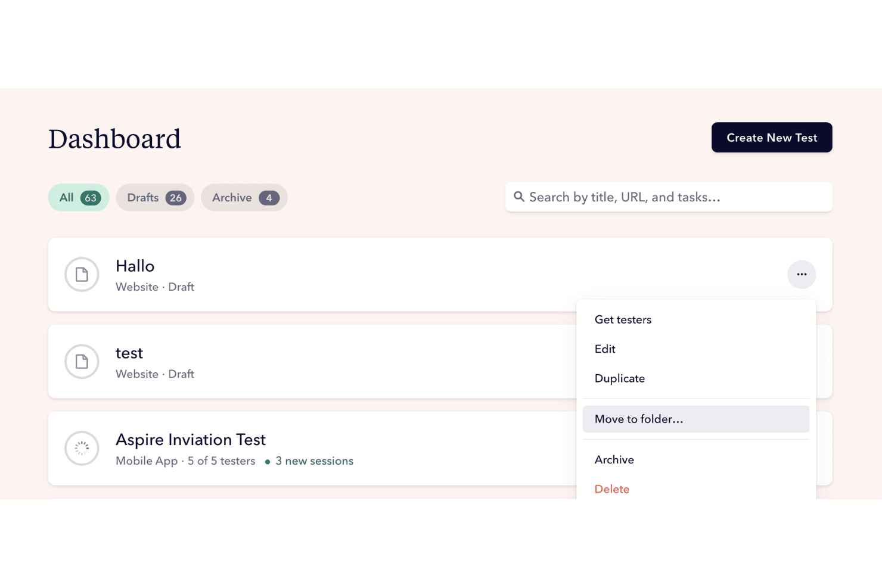Open the Hallo test title
Viewport: 882px width, 588px height.
pyautogui.click(x=135, y=266)
